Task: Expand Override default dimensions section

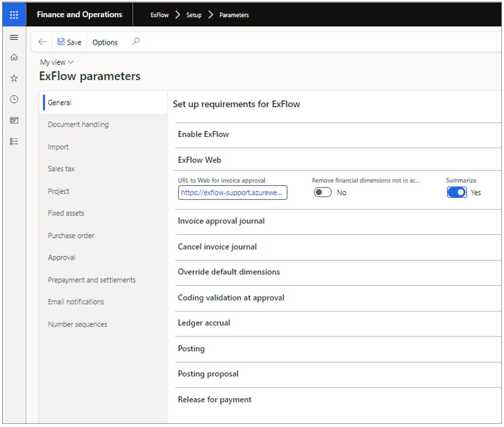Action: pos(338,272)
